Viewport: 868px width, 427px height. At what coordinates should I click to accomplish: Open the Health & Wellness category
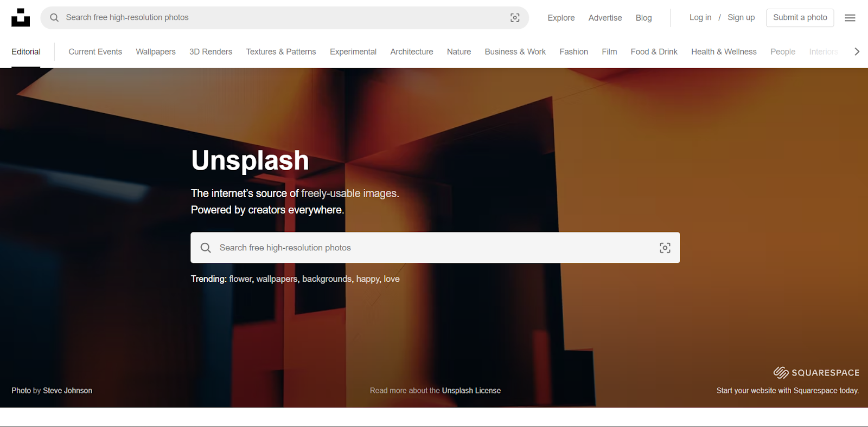pos(724,51)
